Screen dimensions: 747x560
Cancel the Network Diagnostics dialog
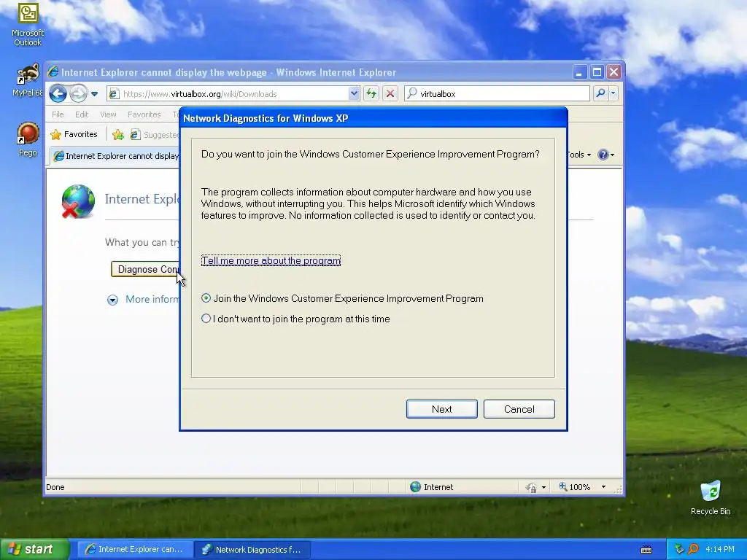tap(519, 409)
